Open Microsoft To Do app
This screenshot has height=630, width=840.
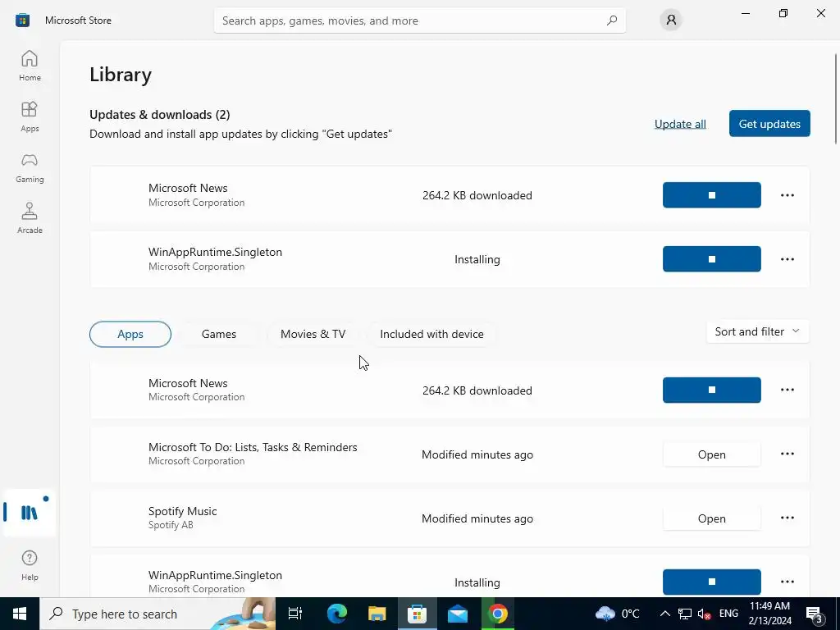(x=711, y=454)
